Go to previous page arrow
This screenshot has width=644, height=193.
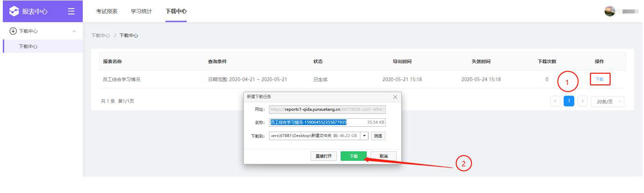point(555,101)
